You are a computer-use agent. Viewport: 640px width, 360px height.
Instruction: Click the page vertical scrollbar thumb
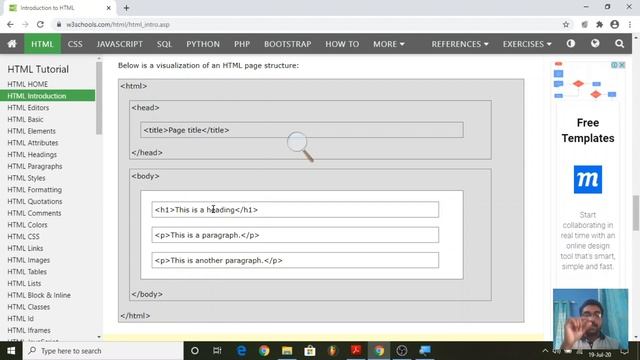(636, 213)
